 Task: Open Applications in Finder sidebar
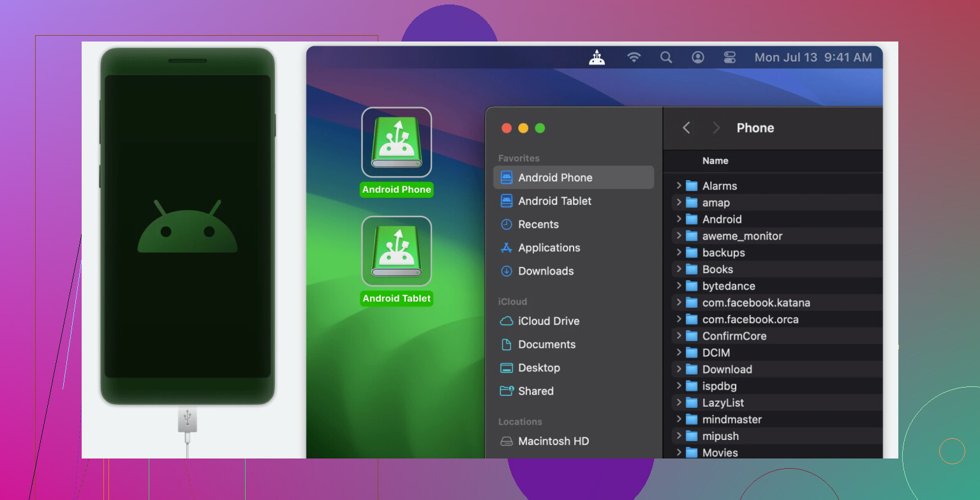coord(574,248)
